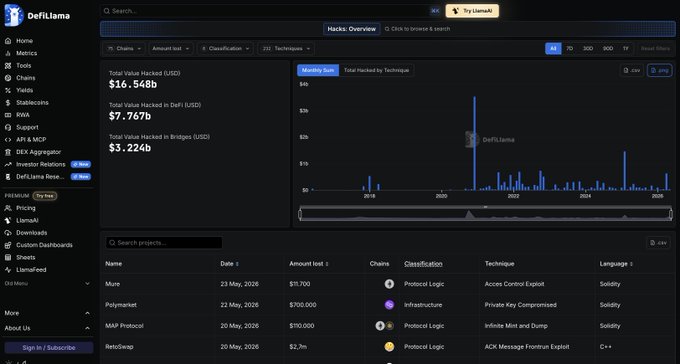The width and height of the screenshot is (680, 364).
Task: Open the Amount lost filter dropdown
Action: click(170, 49)
